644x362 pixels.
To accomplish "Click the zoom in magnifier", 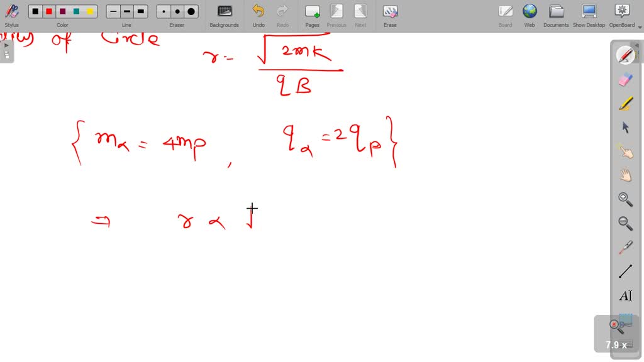I will (626, 199).
